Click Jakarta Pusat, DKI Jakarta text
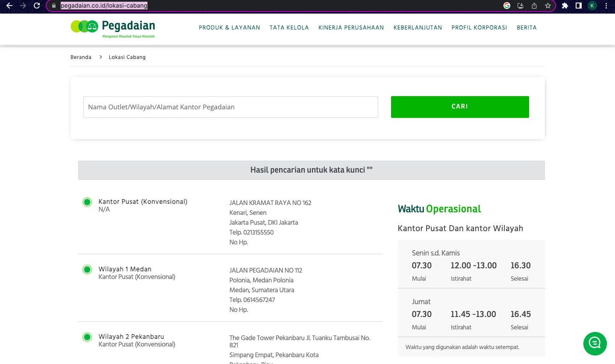Viewport: 615px width, 364px height. tap(264, 223)
